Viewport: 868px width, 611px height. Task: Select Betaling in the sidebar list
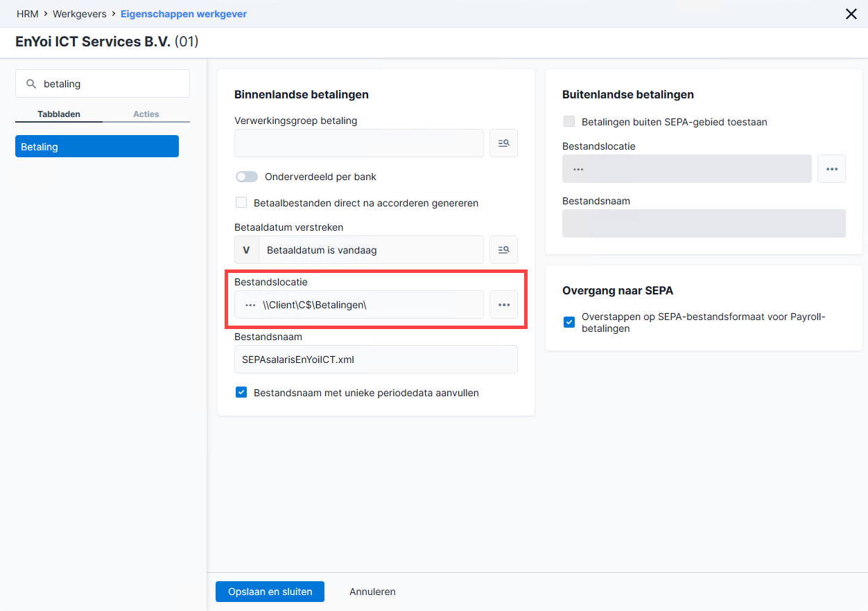point(97,147)
